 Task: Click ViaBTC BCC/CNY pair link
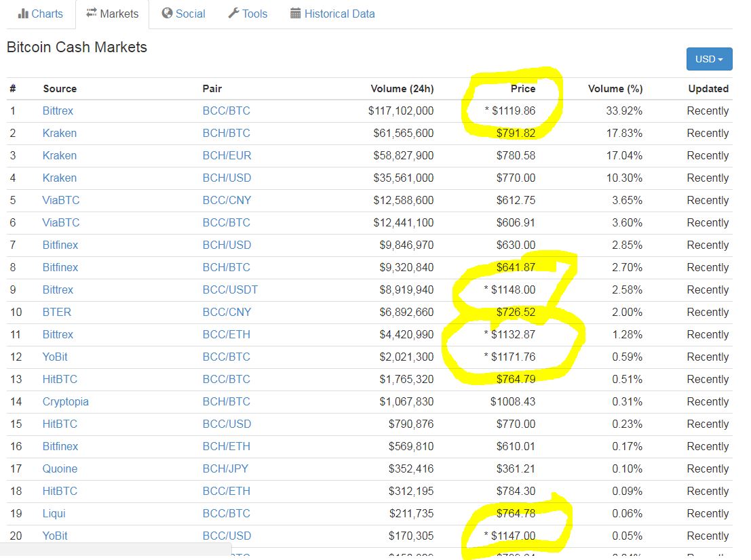227,200
